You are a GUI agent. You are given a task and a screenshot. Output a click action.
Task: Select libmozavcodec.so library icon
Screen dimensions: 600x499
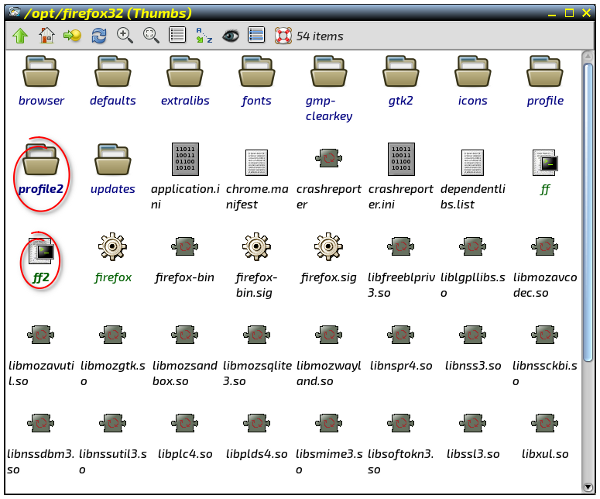pos(545,246)
